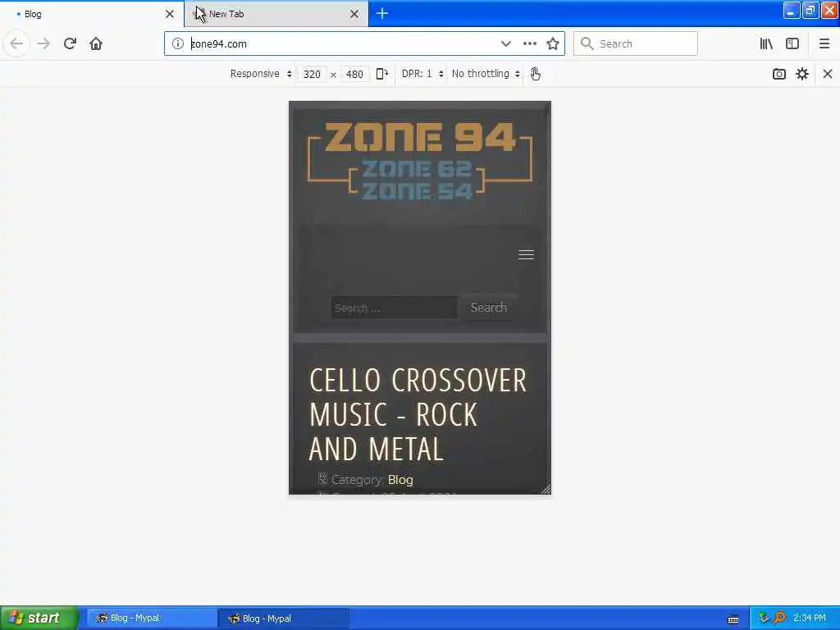The image size is (840, 630).
Task: Go to the browser Home page
Action: point(96,43)
